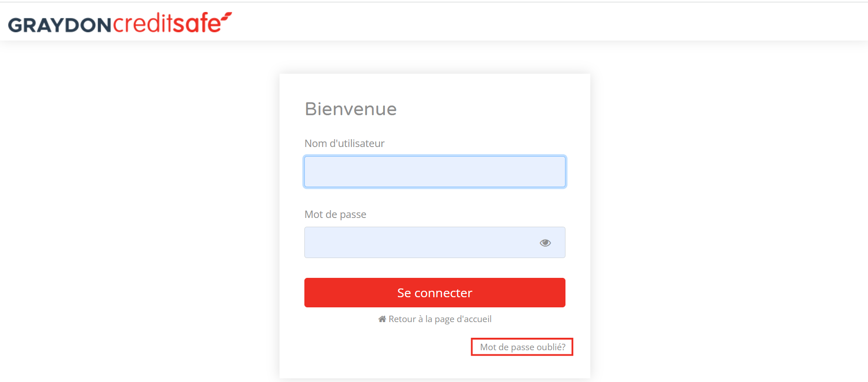This screenshot has height=382, width=868.
Task: Click the Mot de passe field label
Action: (335, 214)
